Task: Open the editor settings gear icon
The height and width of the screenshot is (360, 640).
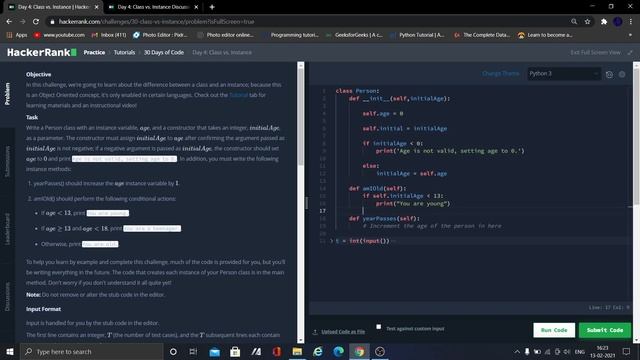Action: pos(622,74)
